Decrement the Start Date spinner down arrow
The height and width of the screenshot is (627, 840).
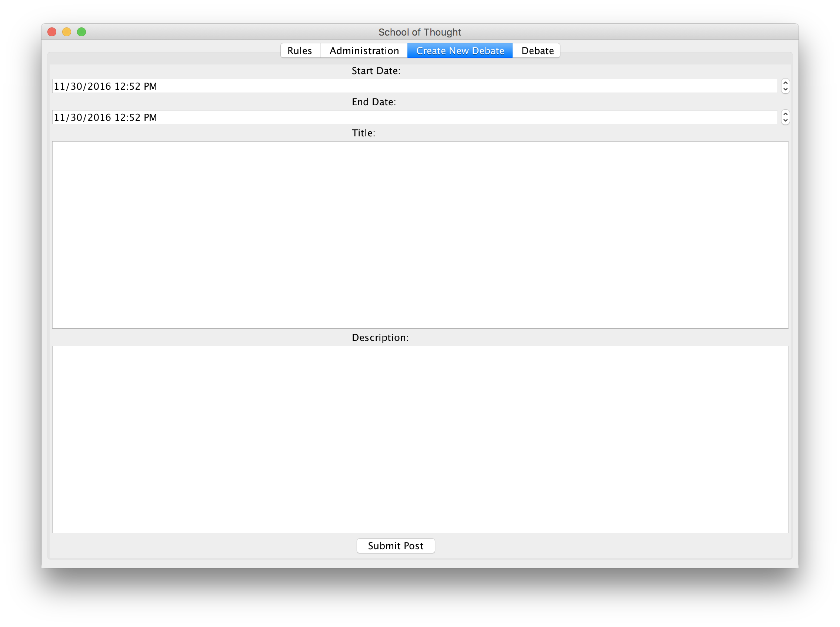coord(786,90)
